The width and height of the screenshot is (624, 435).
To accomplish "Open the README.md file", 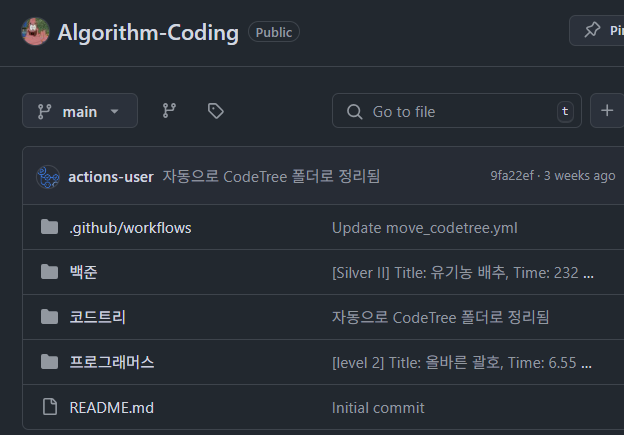I will point(111,408).
